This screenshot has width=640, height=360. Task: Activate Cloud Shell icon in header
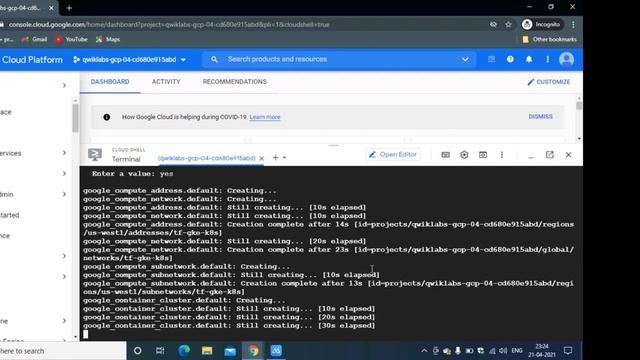(x=491, y=60)
